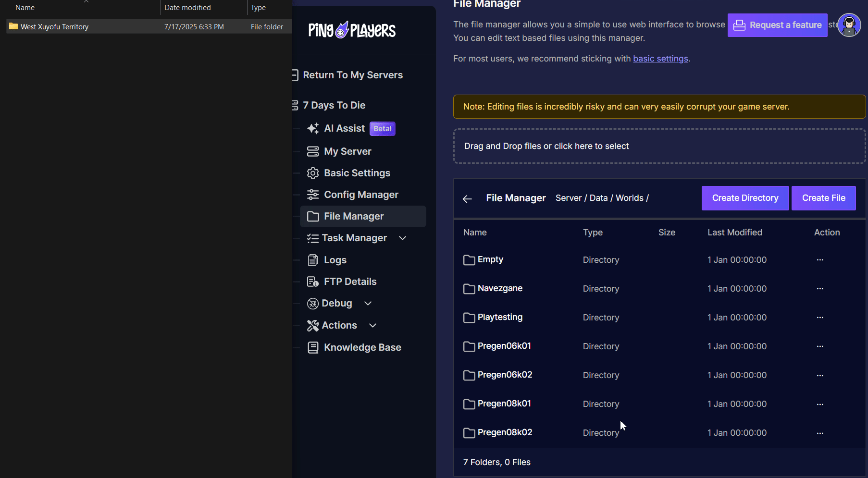The width and height of the screenshot is (868, 478).
Task: Open the Navezgane directory name
Action: click(500, 288)
